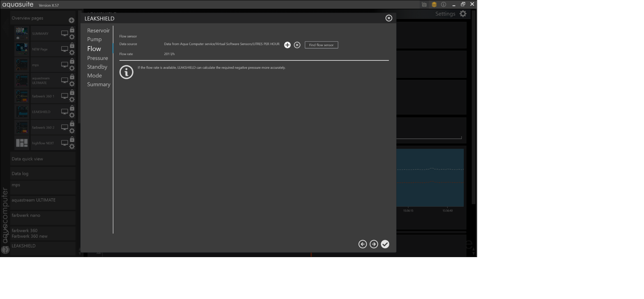Screen dimensions: 644x299
Task: Toggle the lock on farbwerk 360 1 page
Action: pos(72,92)
